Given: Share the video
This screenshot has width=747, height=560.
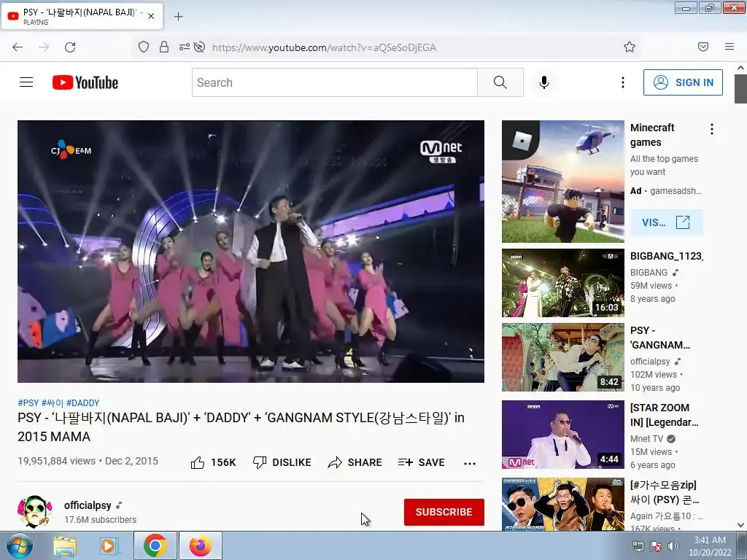Looking at the screenshot, I should [x=355, y=462].
